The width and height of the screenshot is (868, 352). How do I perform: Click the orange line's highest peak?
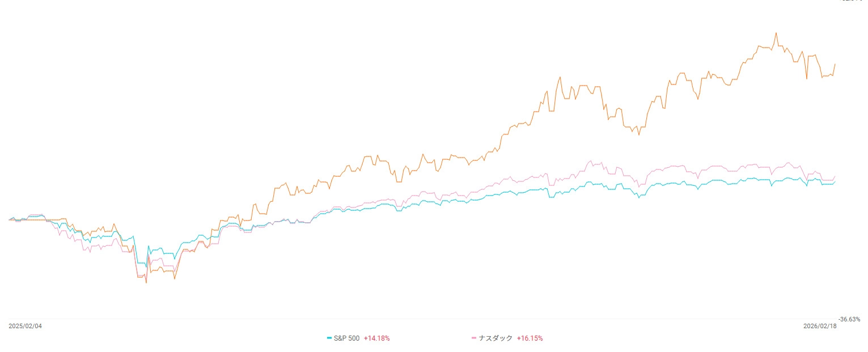coord(776,33)
